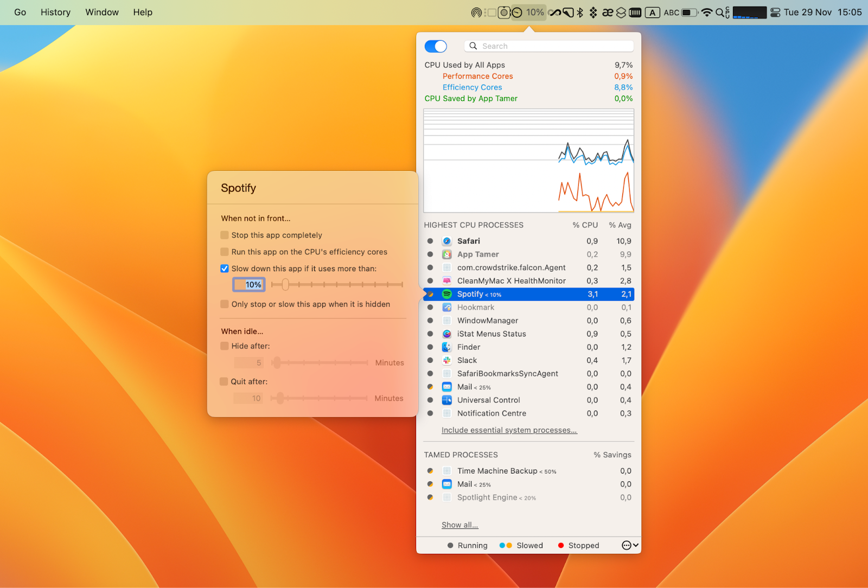Click the iStat Menus Status icon
Image resolution: width=868 pixels, height=588 pixels.
(447, 334)
